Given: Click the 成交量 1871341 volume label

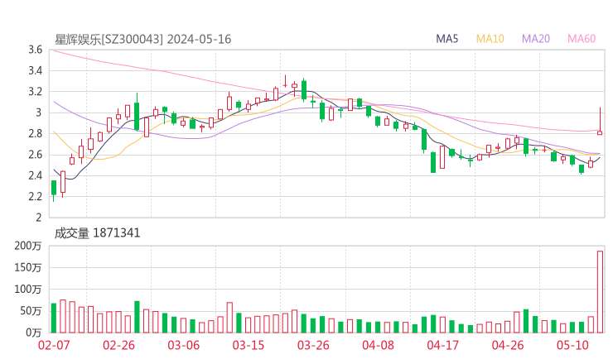Looking at the screenshot, I should click(x=97, y=233).
